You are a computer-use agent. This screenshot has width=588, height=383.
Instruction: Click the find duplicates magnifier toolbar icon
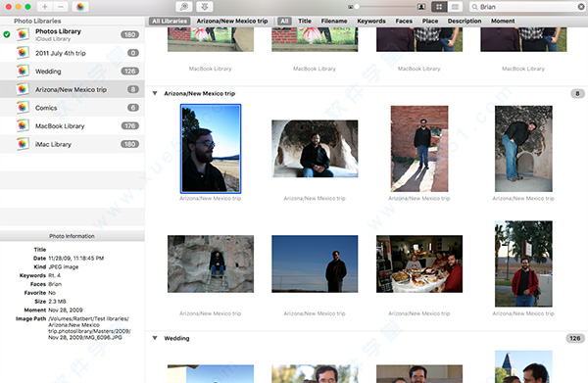tap(184, 7)
